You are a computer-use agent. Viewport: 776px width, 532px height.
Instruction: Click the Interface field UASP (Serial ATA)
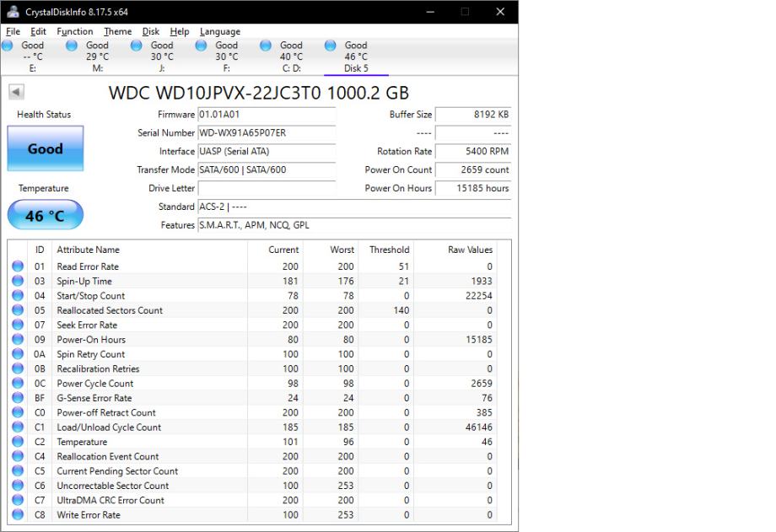(x=267, y=151)
